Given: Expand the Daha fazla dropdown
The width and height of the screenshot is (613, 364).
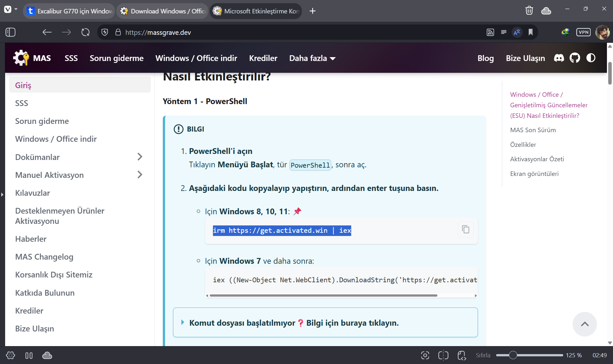Looking at the screenshot, I should pyautogui.click(x=312, y=58).
